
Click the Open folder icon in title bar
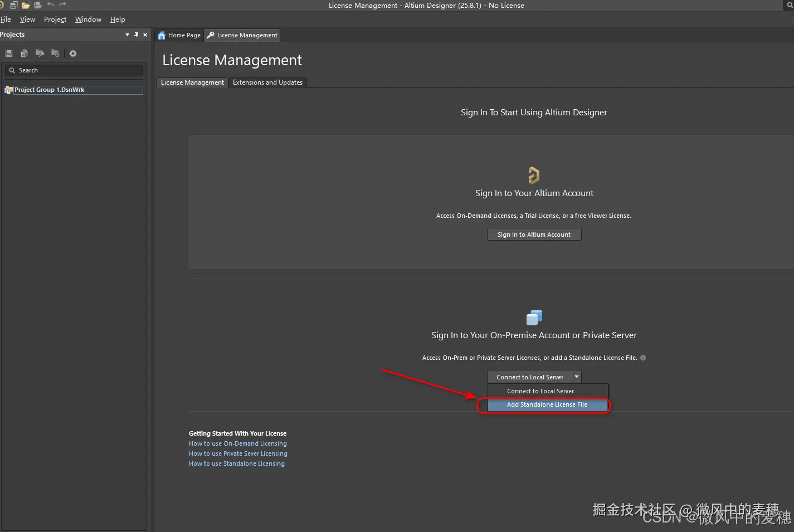[x=26, y=5]
